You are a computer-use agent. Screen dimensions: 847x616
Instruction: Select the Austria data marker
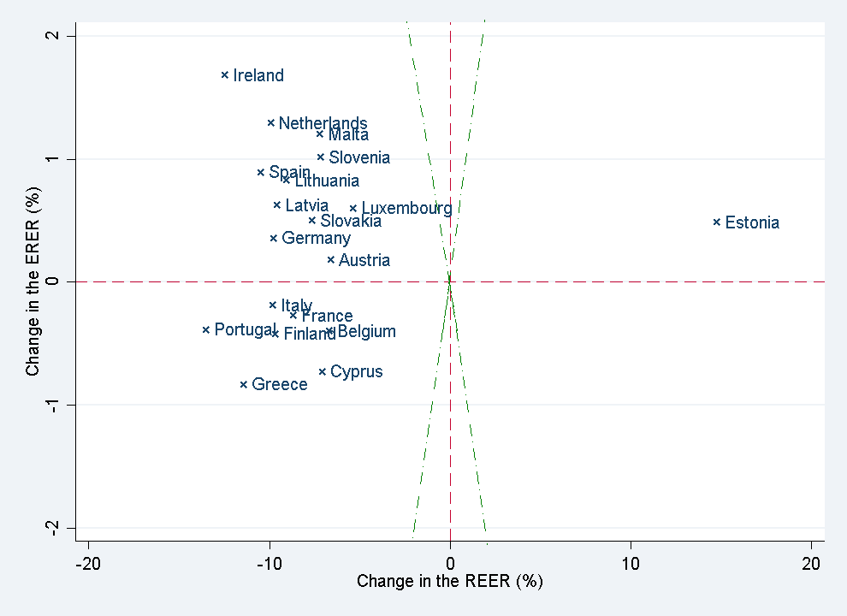click(331, 260)
